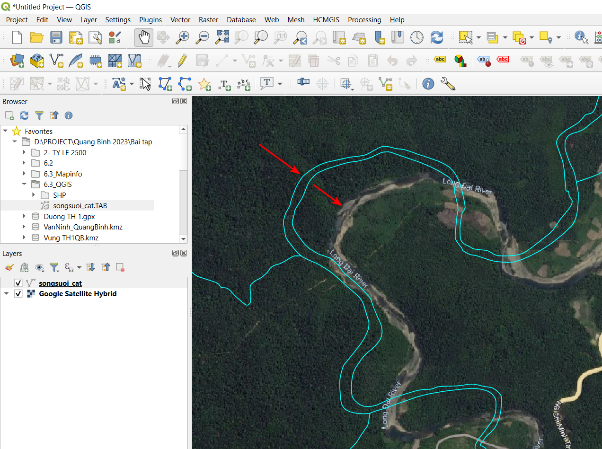
Task: Open the Style Manager icon
Action: [x=115, y=38]
